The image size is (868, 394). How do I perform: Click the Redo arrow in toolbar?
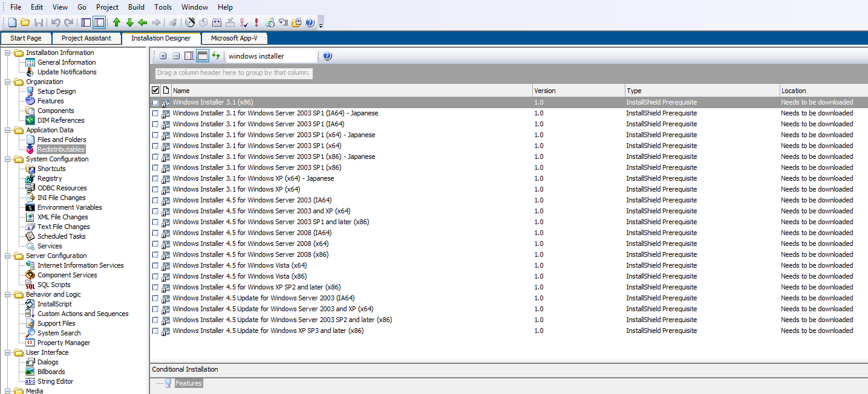pyautogui.click(x=68, y=22)
